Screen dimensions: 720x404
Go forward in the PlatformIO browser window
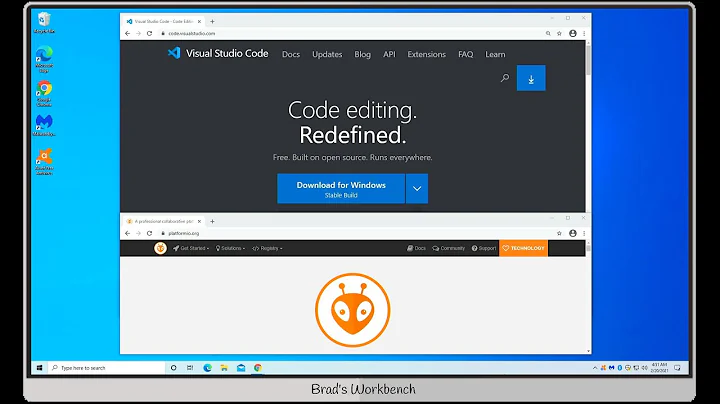pos(138,233)
